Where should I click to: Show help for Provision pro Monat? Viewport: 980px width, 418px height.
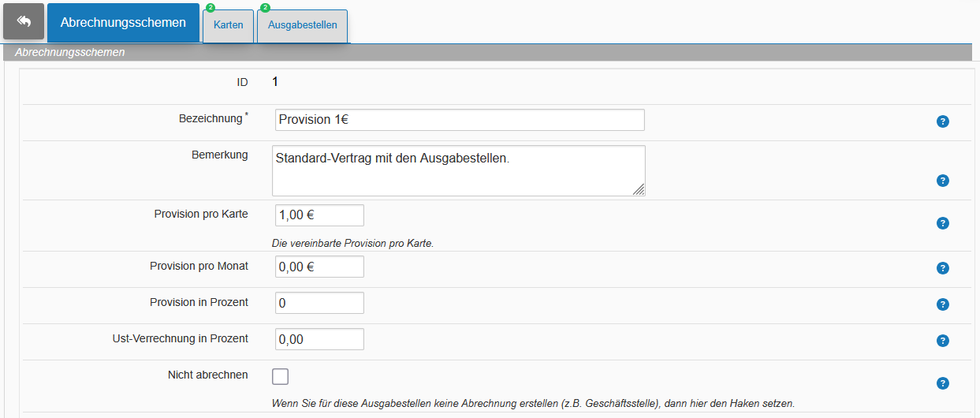point(942,268)
